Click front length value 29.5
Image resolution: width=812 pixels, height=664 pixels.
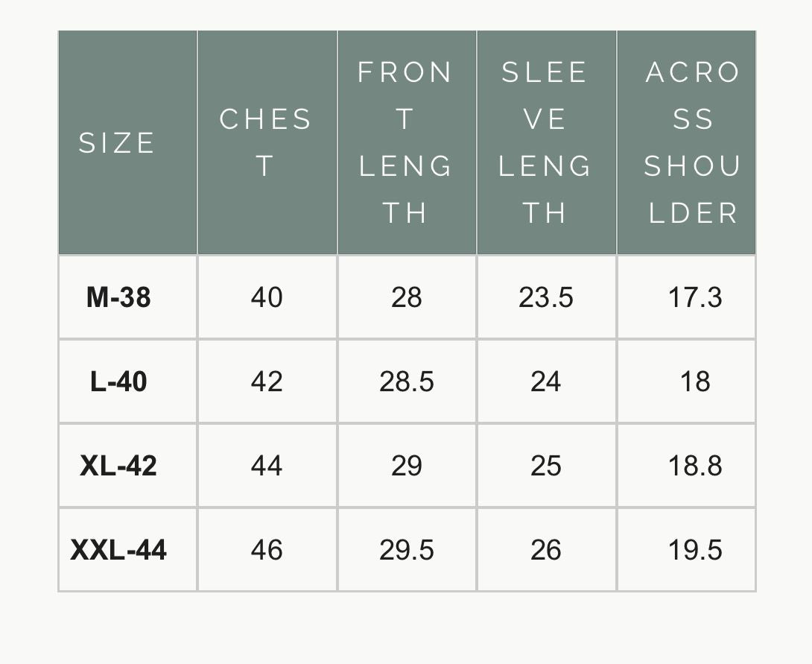[407, 550]
